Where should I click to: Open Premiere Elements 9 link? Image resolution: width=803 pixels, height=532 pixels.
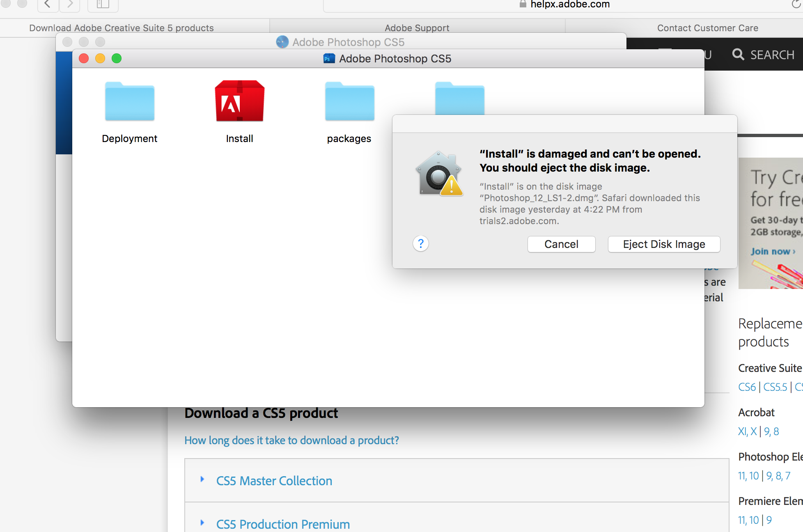[769, 520]
